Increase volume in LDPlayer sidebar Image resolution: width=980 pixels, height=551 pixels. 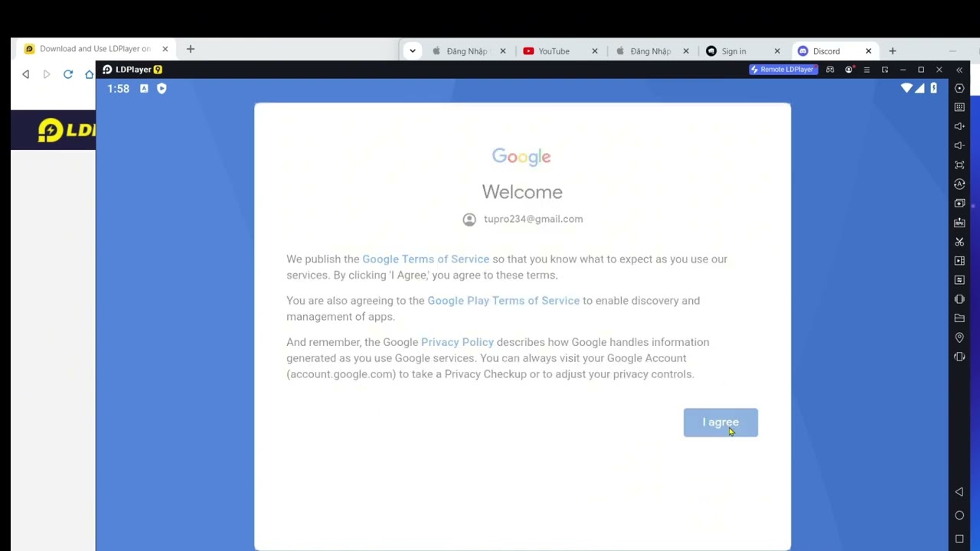coord(959,126)
